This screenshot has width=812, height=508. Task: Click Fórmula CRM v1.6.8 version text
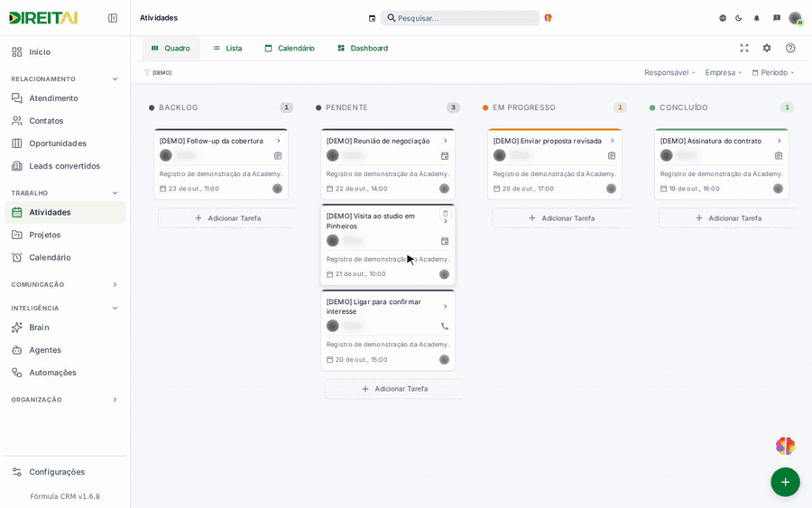pyautogui.click(x=65, y=496)
